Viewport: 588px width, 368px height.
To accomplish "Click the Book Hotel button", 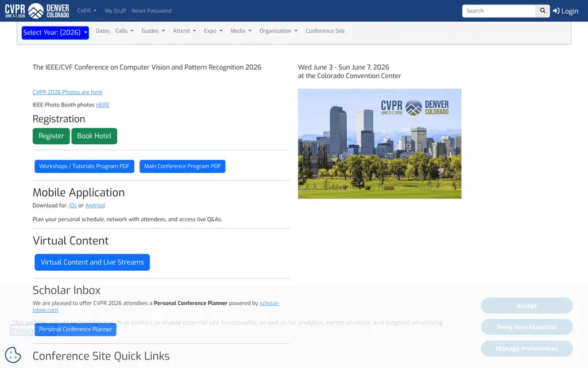I will coord(94,136).
